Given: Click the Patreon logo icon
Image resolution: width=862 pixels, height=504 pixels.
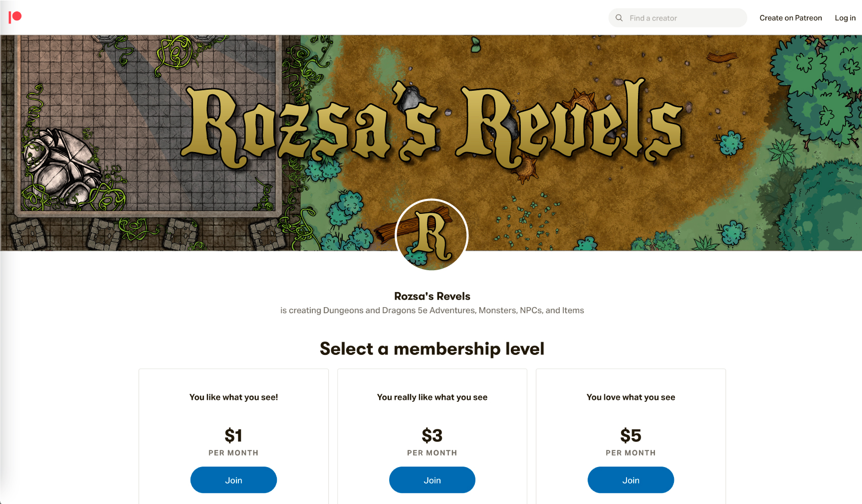Looking at the screenshot, I should coord(15,17).
